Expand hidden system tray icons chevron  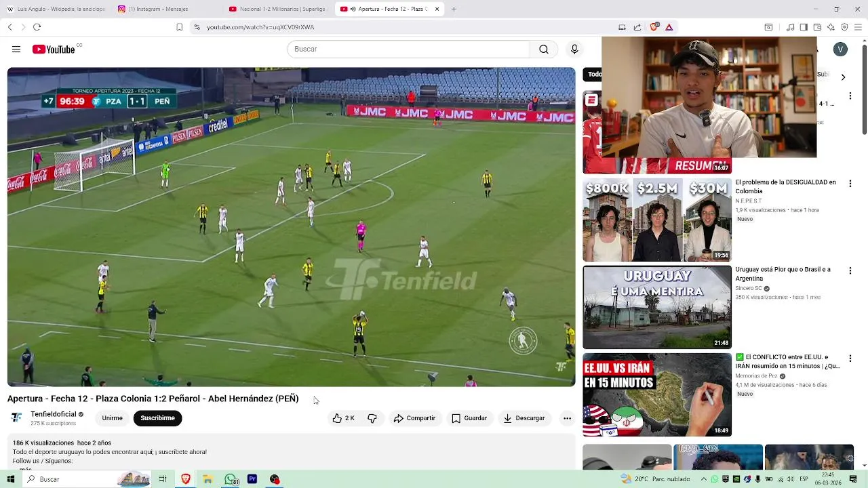point(705,479)
